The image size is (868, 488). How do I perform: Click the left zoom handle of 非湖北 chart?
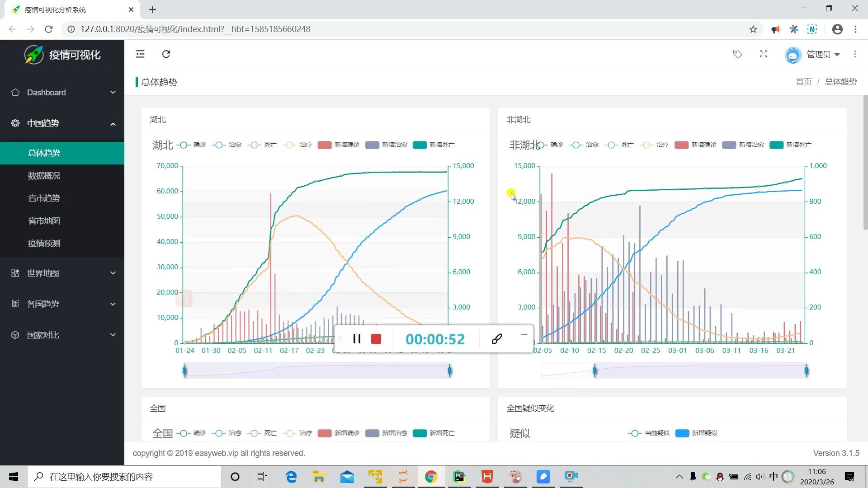pyautogui.click(x=594, y=371)
